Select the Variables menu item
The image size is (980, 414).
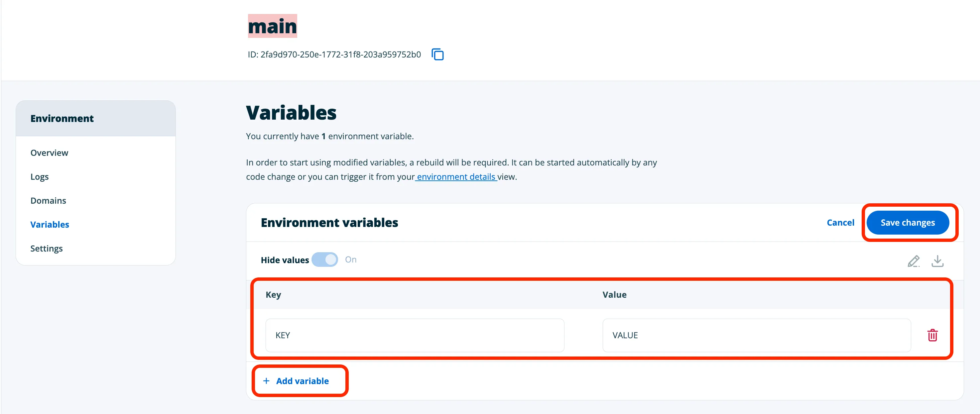coord(50,224)
